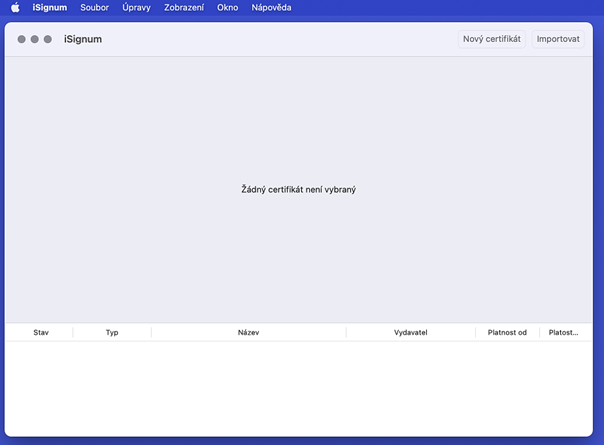This screenshot has height=446, width=604.
Task: Open the Nápověda menu
Action: coord(271,7)
